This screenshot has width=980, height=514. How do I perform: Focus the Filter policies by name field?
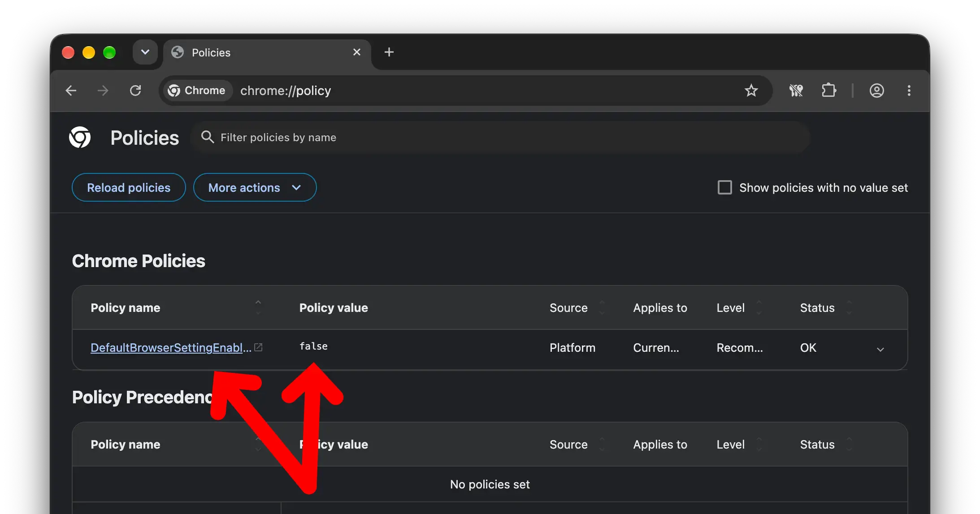[x=500, y=137]
